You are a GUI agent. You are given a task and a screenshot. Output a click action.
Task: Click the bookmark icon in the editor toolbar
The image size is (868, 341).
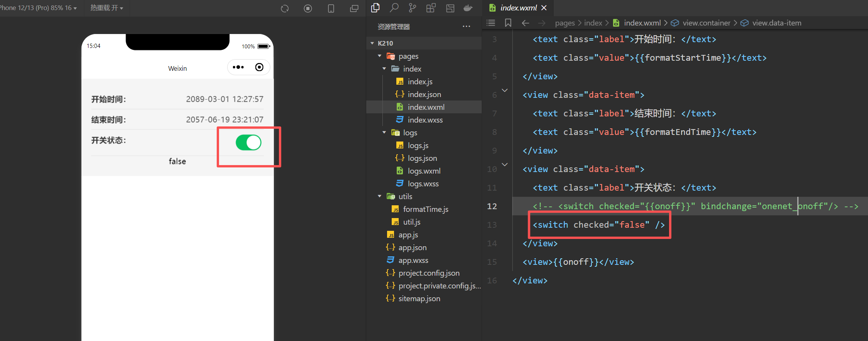[508, 23]
